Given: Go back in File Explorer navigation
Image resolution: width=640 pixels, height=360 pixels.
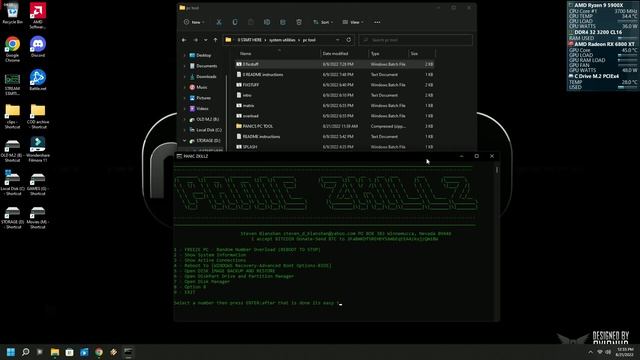Looking at the screenshot, I should 184,40.
